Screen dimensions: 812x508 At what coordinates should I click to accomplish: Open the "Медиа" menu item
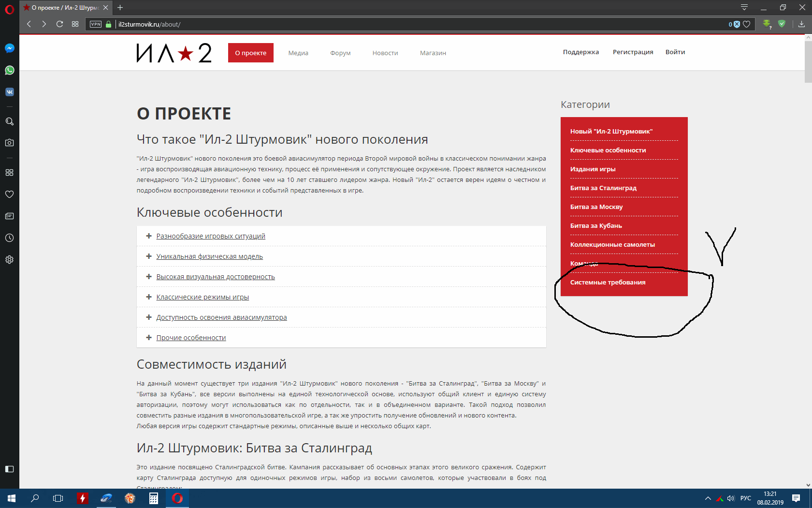(298, 53)
